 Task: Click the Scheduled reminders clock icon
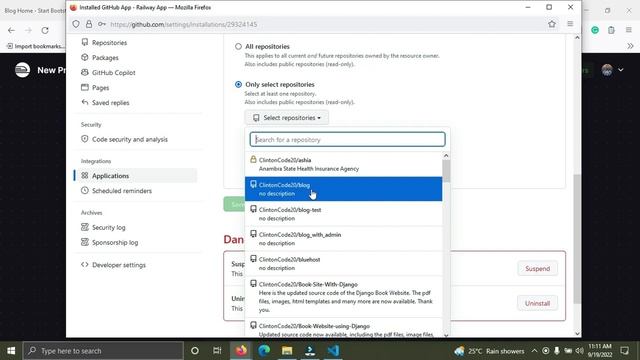pyautogui.click(x=84, y=190)
